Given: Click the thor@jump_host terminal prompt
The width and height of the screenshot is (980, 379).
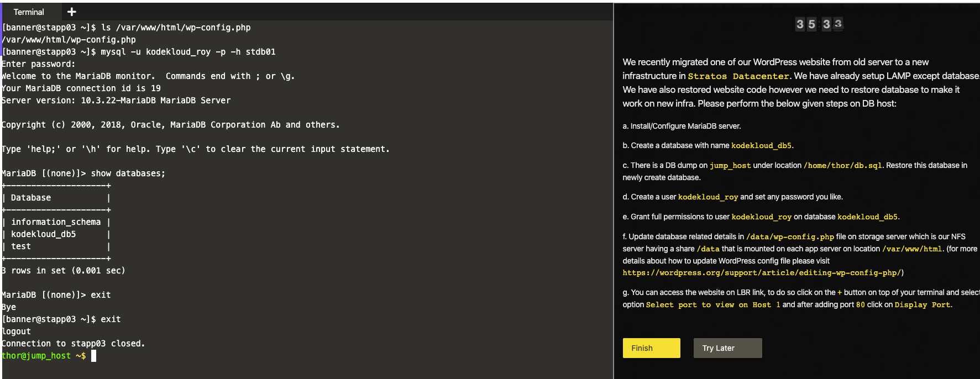Looking at the screenshot, I should tap(44, 356).
